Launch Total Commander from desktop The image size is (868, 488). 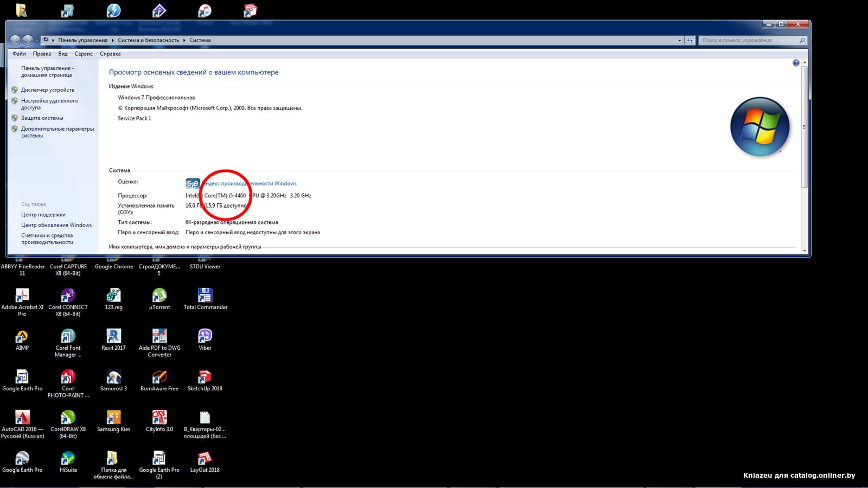coord(205,299)
